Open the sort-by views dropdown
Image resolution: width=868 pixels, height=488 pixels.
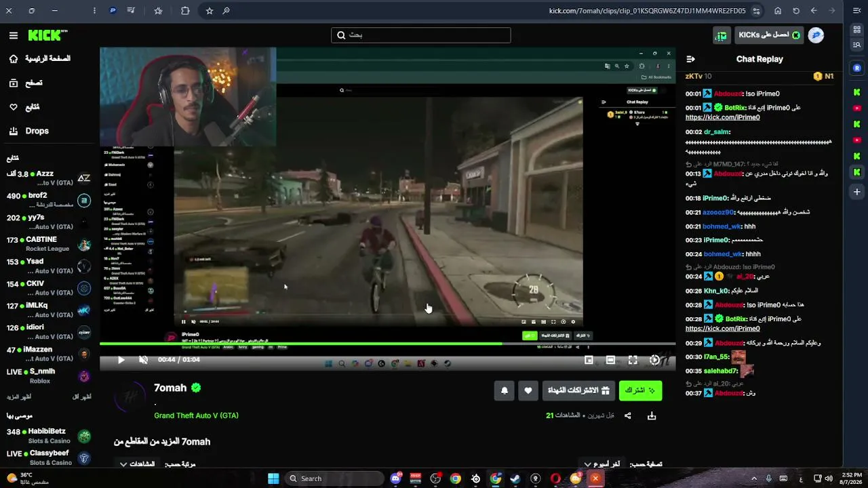click(x=137, y=464)
